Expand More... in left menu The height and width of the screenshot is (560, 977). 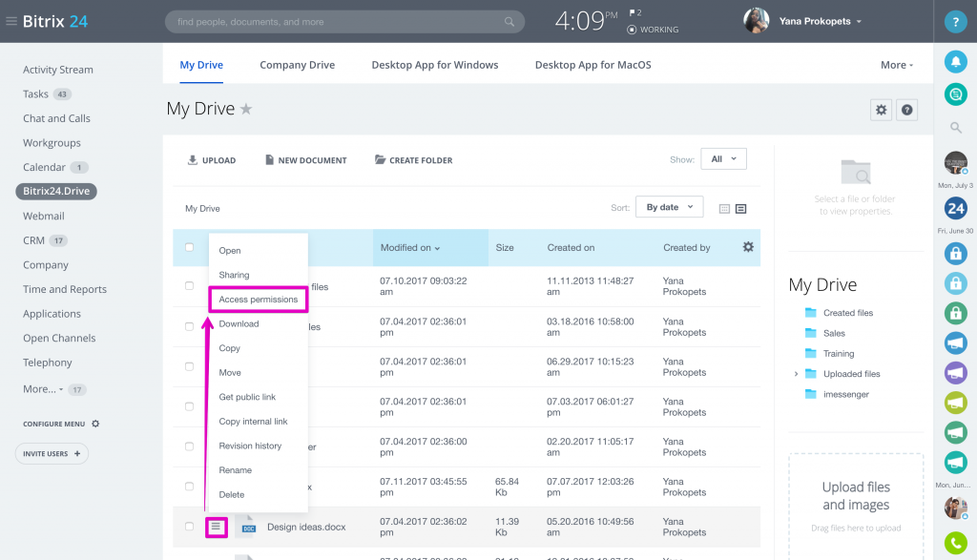tap(43, 388)
